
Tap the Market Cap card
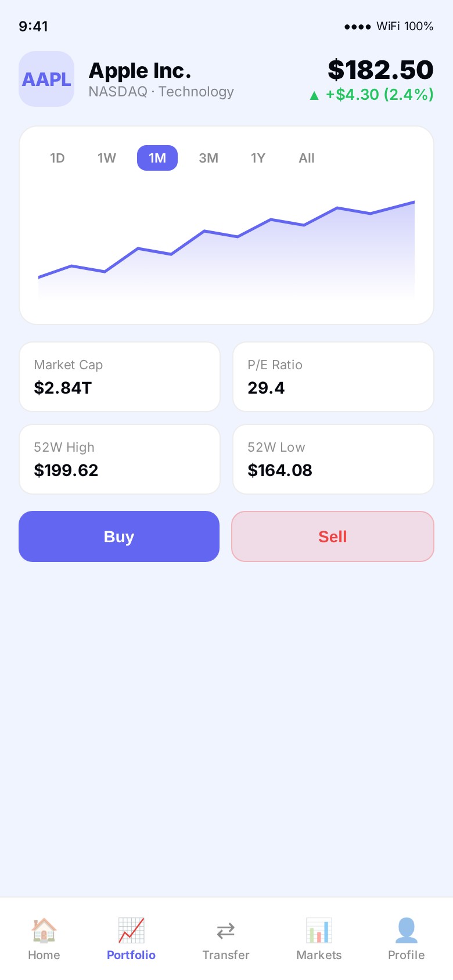[x=120, y=377]
